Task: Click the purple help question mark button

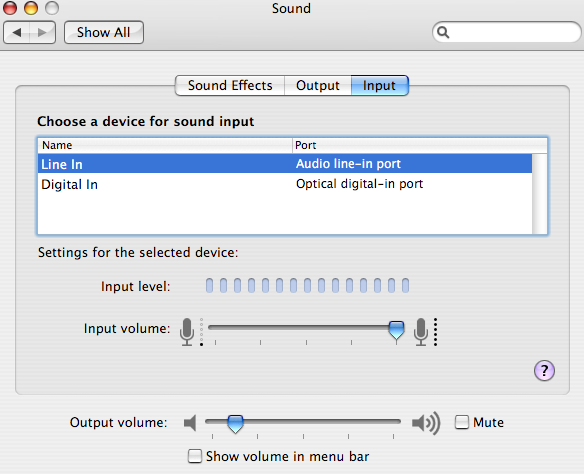Action: [x=544, y=370]
